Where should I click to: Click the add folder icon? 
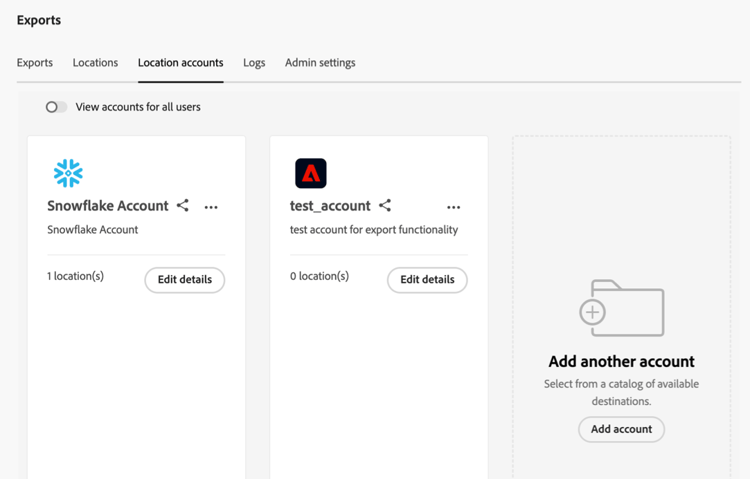pos(621,308)
